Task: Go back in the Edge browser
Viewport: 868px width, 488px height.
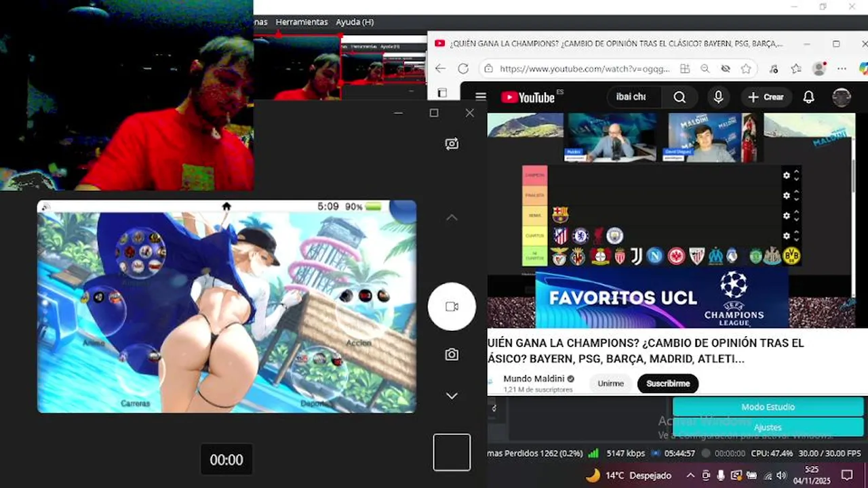Action: pos(440,68)
